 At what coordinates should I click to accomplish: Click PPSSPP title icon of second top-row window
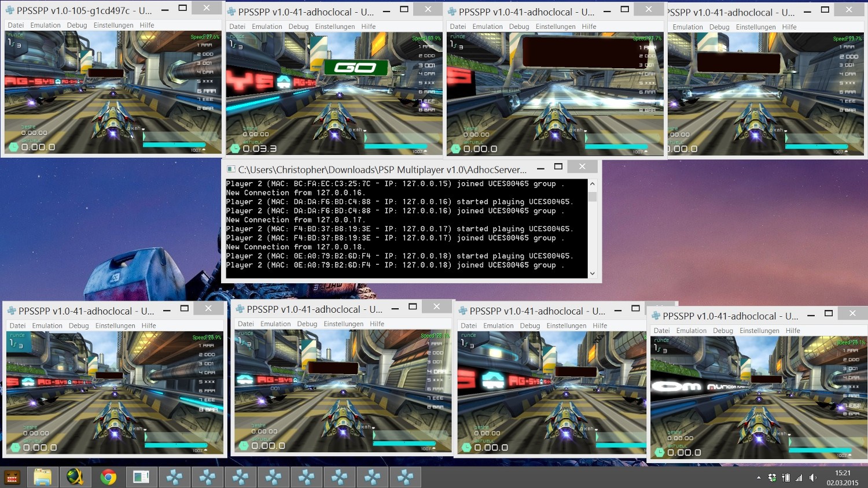[x=231, y=12]
